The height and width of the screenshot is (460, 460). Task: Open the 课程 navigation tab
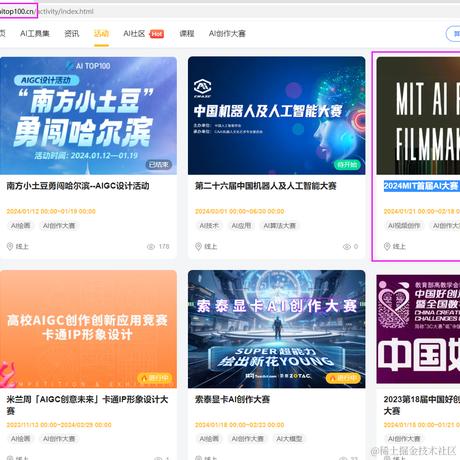187,33
